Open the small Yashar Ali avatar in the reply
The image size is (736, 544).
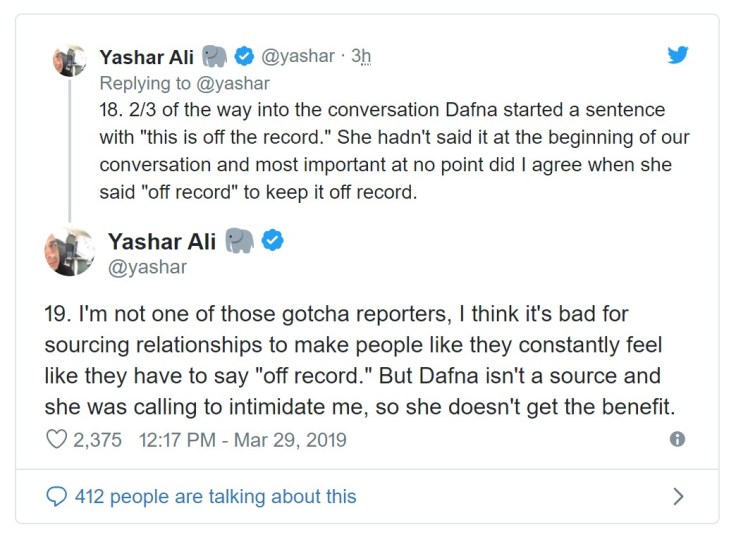69,62
